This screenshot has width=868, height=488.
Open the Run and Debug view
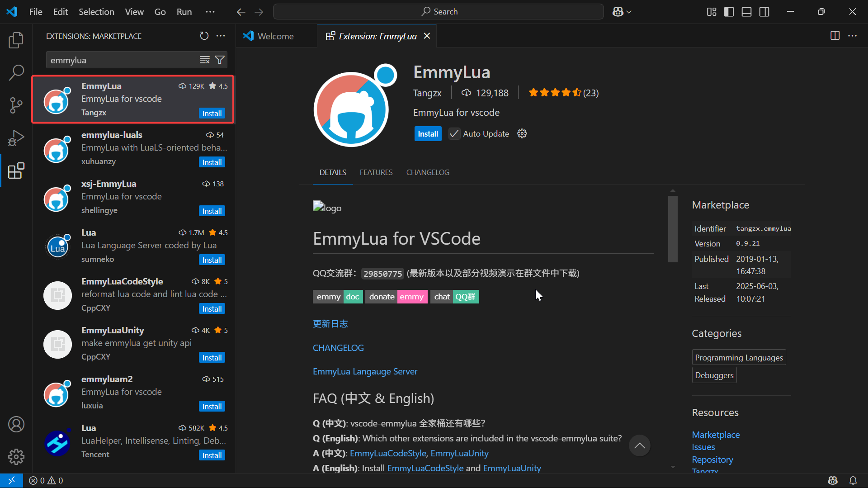[x=16, y=138]
